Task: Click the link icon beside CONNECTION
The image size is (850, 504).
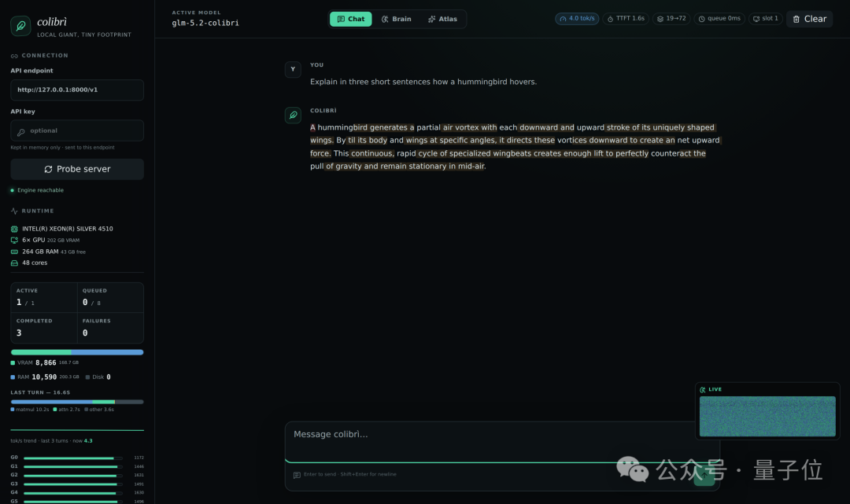Action: click(x=14, y=56)
